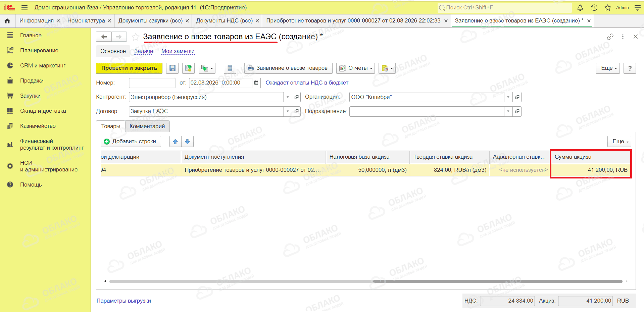The width and height of the screenshot is (644, 312).
Task: Click the Контрагент field Электроприбор (Белоруссия)
Action: pyautogui.click(x=206, y=97)
